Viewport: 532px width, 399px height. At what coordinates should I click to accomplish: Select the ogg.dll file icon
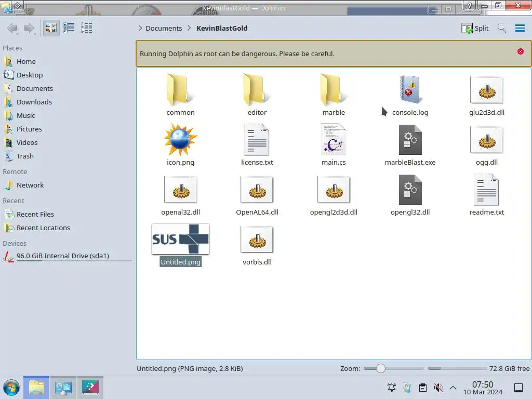[486, 140]
